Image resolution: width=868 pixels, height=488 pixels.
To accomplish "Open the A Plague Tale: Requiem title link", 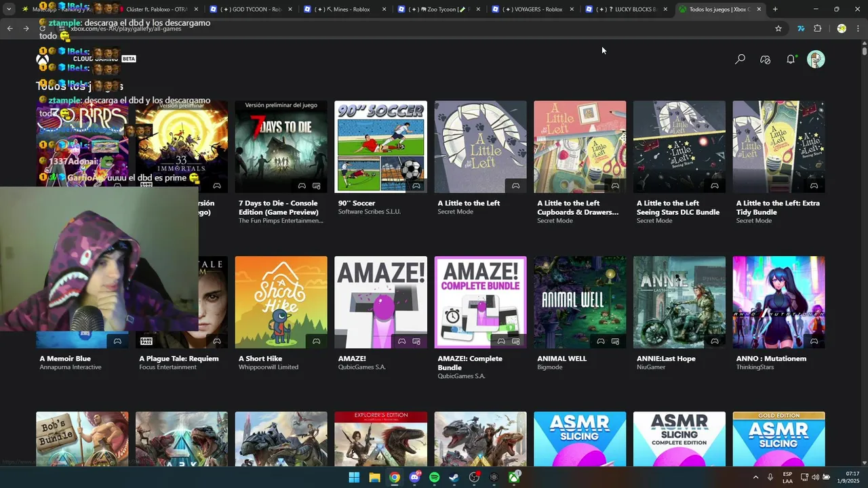I will [179, 359].
